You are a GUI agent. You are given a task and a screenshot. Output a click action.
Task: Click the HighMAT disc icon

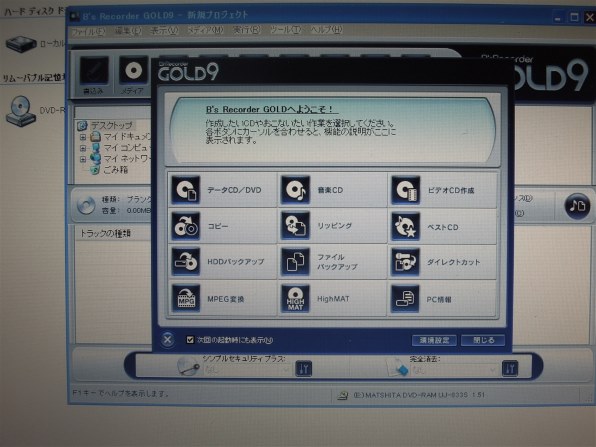(x=295, y=298)
